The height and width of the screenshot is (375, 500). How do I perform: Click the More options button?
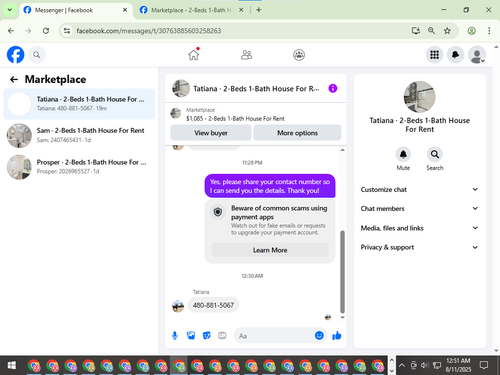pyautogui.click(x=297, y=133)
